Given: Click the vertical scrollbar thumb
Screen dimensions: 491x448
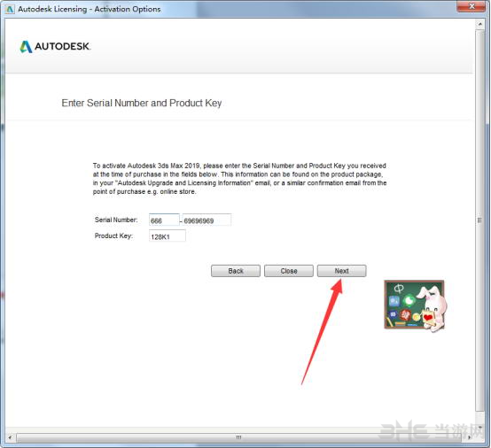Looking at the screenshot, I should [479, 220].
